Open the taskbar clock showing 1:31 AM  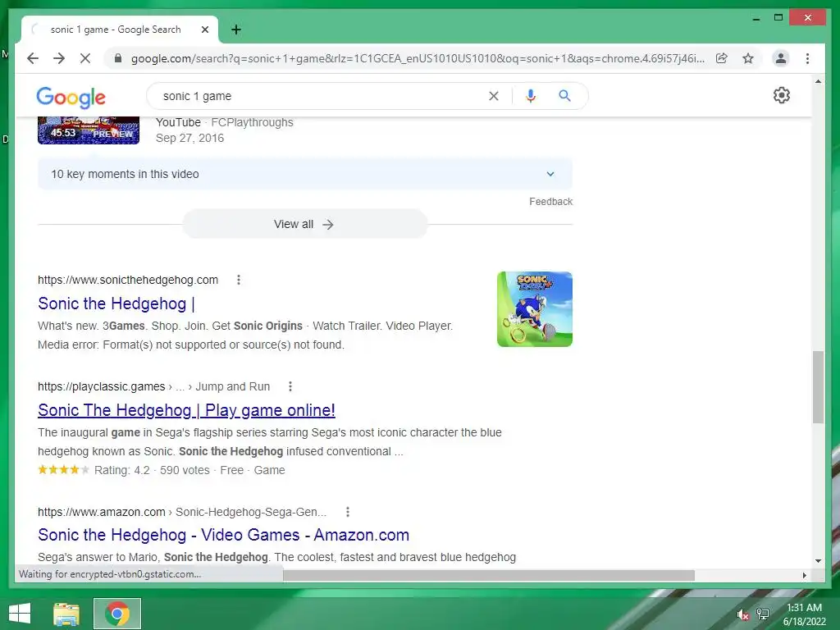tap(804, 614)
